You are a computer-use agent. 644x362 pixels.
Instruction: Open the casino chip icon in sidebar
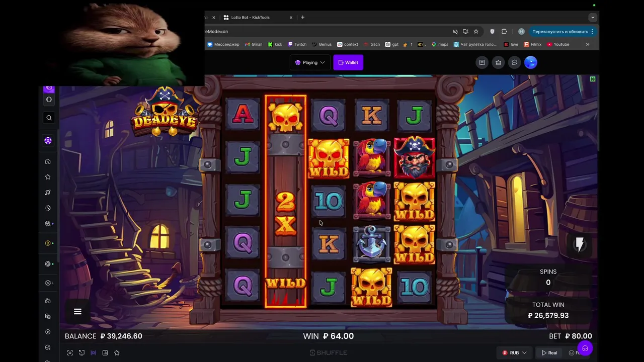coord(48,141)
